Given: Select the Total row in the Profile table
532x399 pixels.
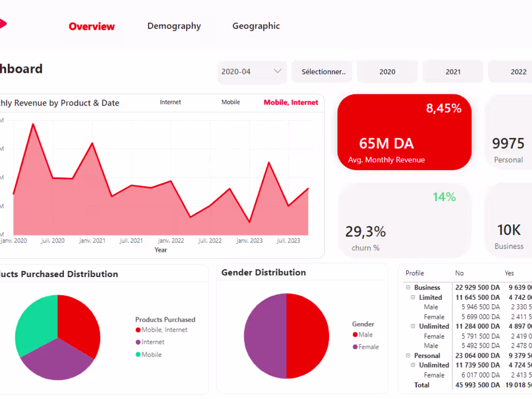Looking at the screenshot, I should [421, 385].
